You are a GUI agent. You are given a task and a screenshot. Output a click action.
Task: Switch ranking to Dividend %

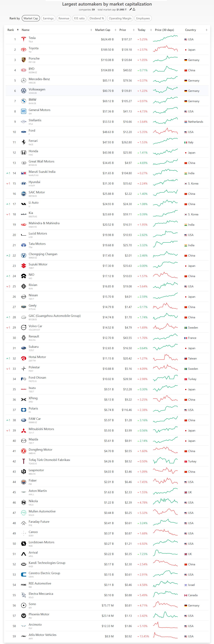(97, 18)
